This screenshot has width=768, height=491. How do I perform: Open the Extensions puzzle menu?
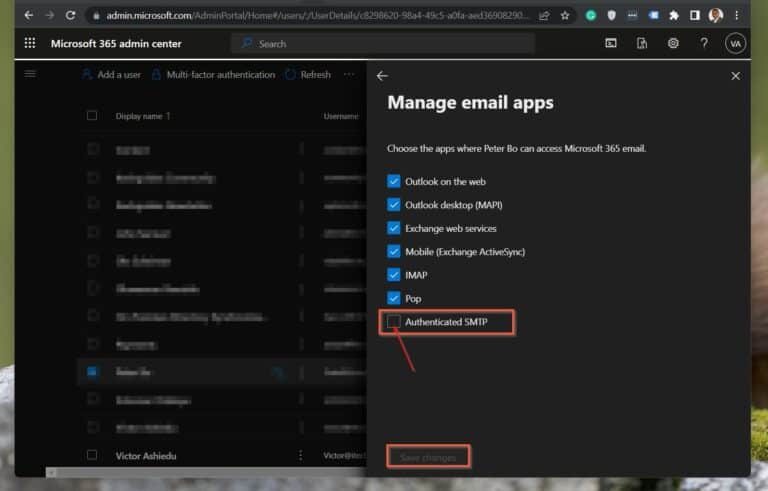pyautogui.click(x=674, y=16)
